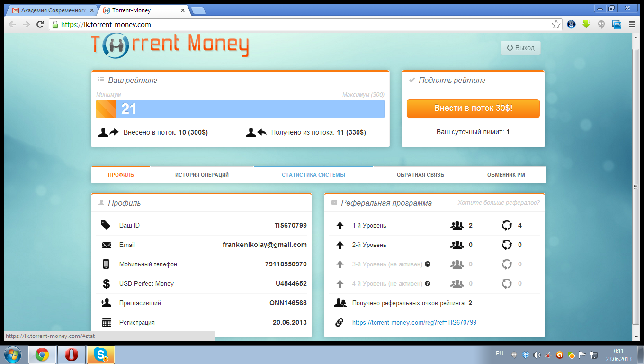This screenshot has height=364, width=644.
Task: Click the phone icon beside Мобильный телефон
Action: click(x=106, y=264)
